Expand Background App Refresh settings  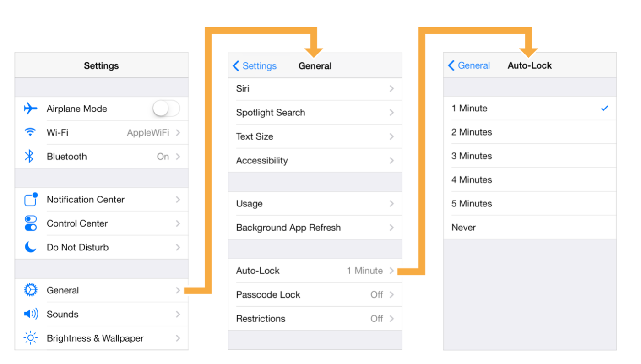coord(392,227)
